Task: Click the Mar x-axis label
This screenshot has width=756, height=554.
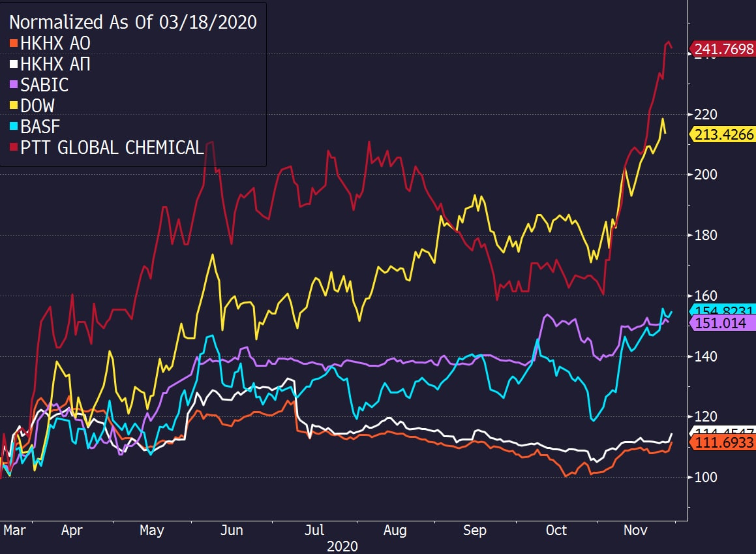Action: coord(14,531)
